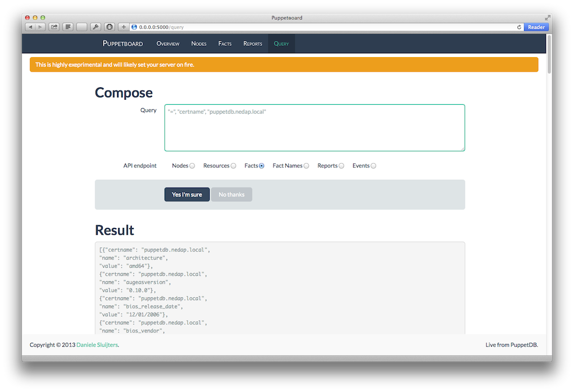Image resolution: width=574 pixels, height=392 pixels.
Task: Click inside the Query text area
Action: point(314,128)
